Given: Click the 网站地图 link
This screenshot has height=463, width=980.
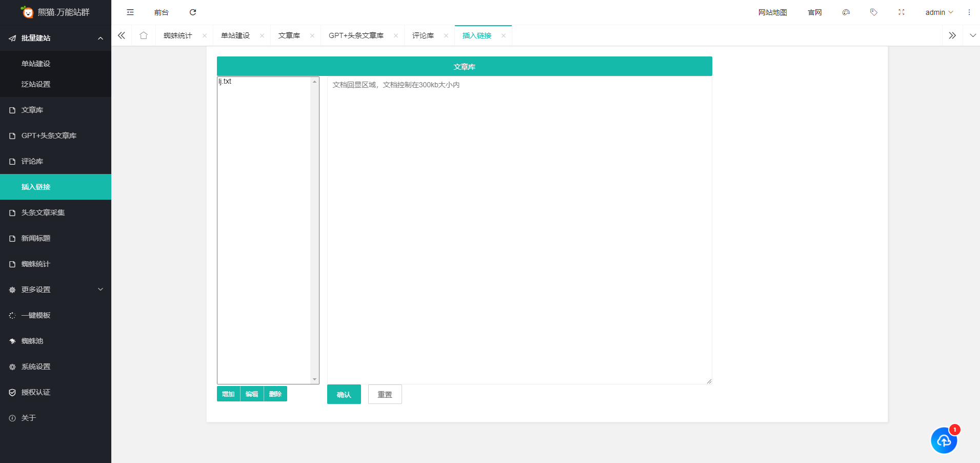Looking at the screenshot, I should (x=772, y=12).
